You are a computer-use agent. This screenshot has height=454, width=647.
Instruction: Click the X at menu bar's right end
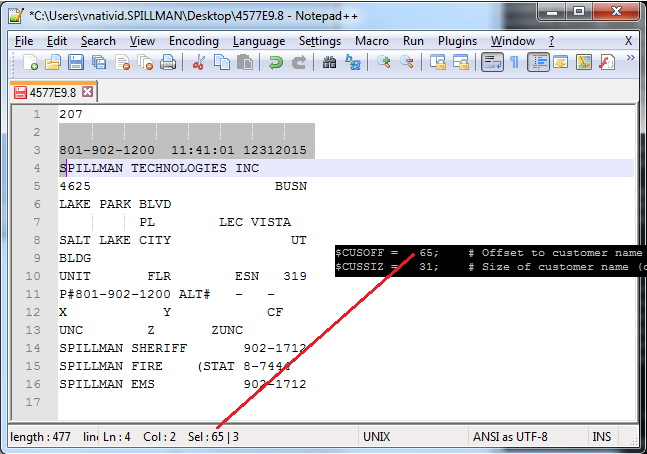point(628,41)
